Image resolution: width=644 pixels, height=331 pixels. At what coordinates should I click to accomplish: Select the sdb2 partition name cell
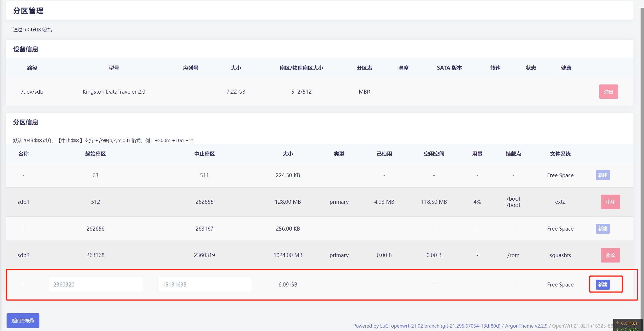(23, 255)
